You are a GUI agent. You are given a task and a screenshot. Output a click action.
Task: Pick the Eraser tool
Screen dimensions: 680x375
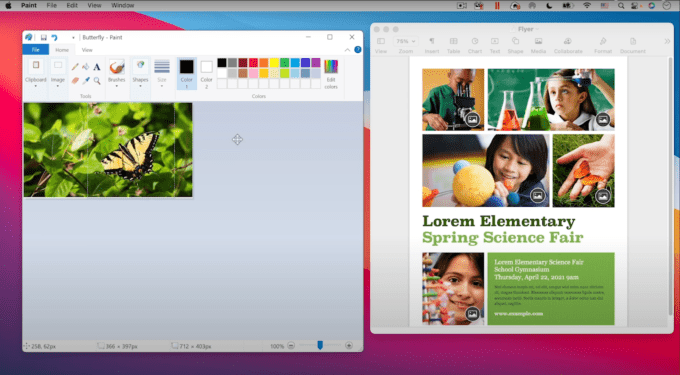pos(75,81)
